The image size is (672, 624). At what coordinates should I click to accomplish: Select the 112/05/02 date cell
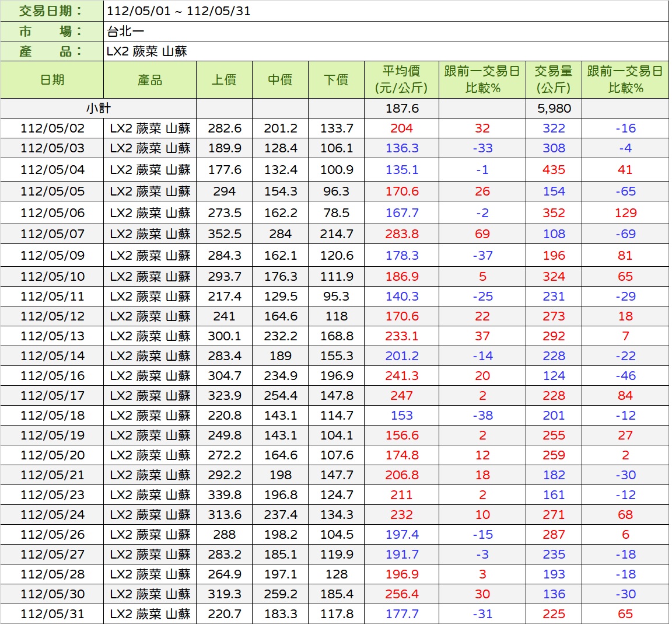tap(52, 128)
